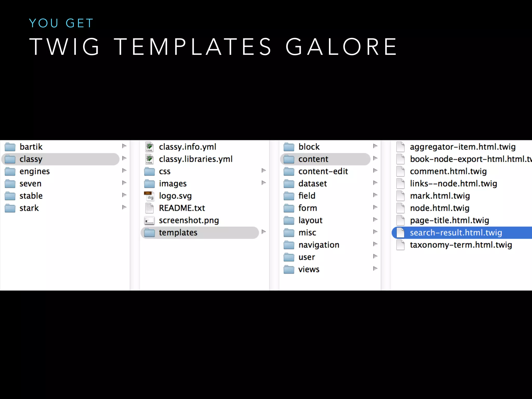Select node.html.twig file
532x399 pixels.
pyautogui.click(x=440, y=208)
